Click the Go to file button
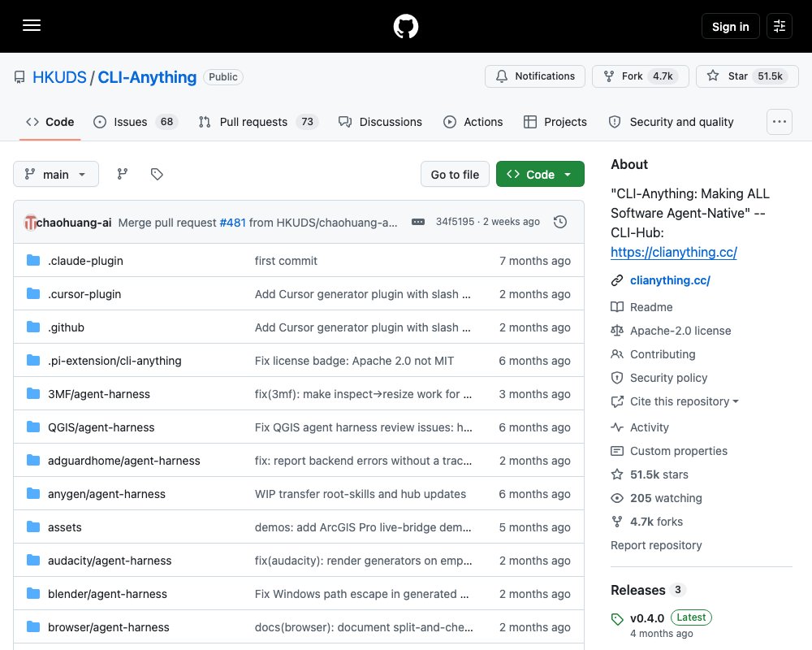The width and height of the screenshot is (812, 650). click(x=455, y=174)
